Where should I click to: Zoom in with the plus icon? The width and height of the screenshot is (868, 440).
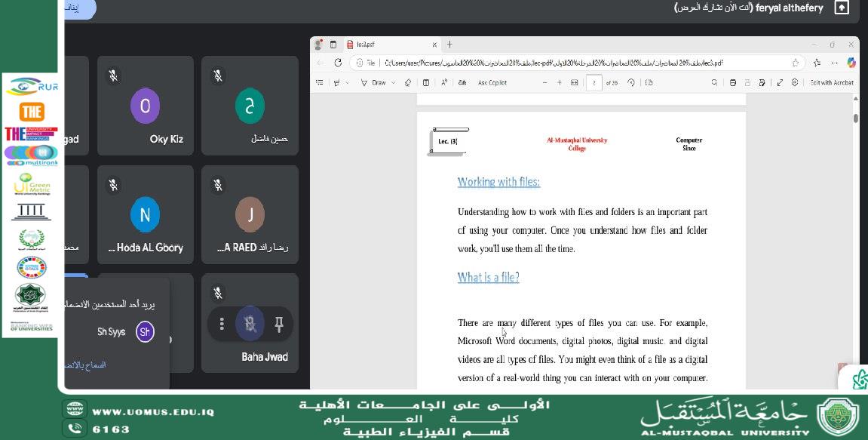559,82
